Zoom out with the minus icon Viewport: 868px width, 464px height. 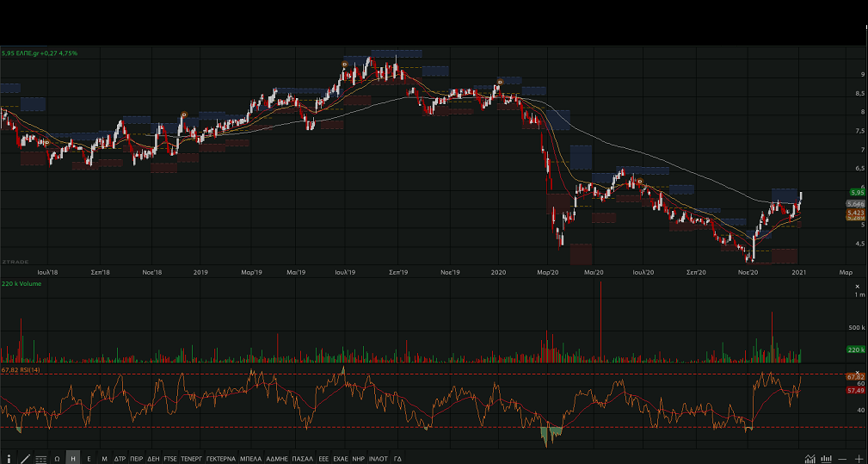(842, 458)
